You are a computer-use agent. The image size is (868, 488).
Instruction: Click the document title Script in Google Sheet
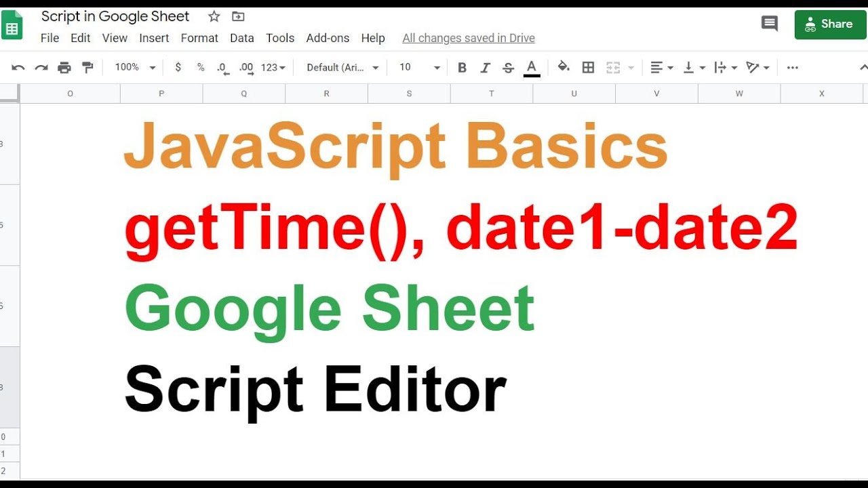coord(115,16)
